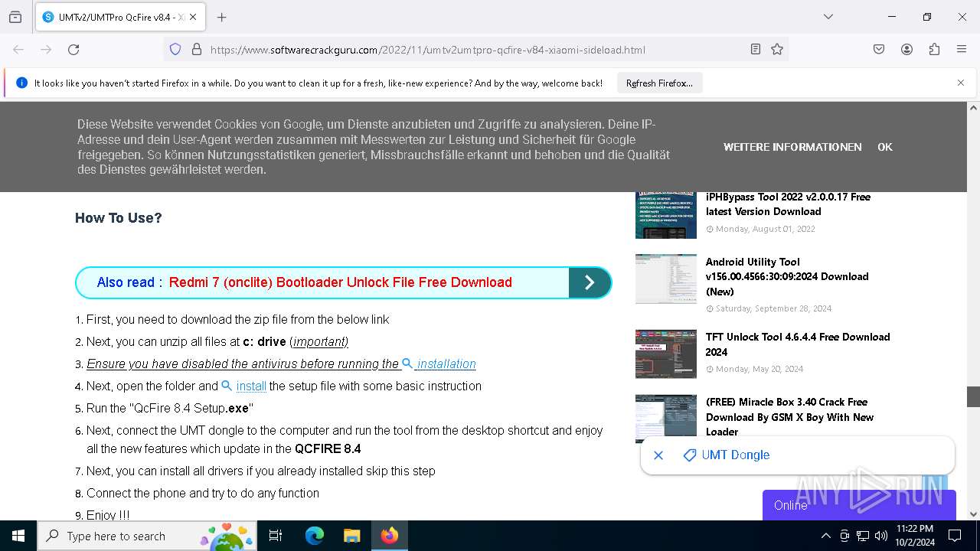Launch Microsoft Edge from taskbar
Image resolution: width=980 pixels, height=551 pixels.
pos(315,536)
